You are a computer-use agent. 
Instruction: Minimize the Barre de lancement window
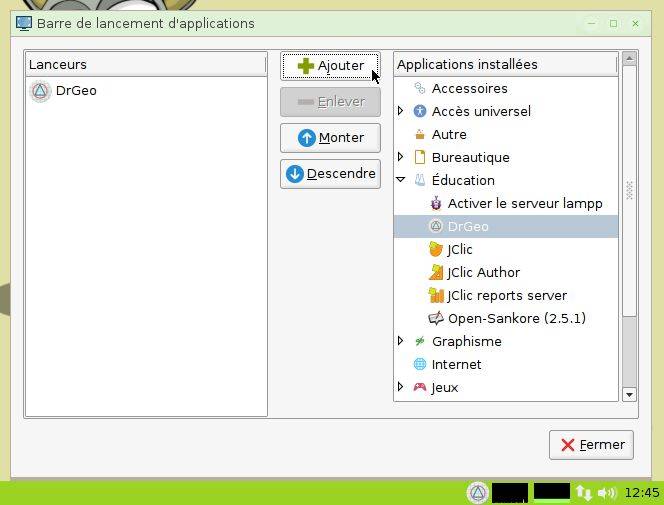tap(591, 24)
